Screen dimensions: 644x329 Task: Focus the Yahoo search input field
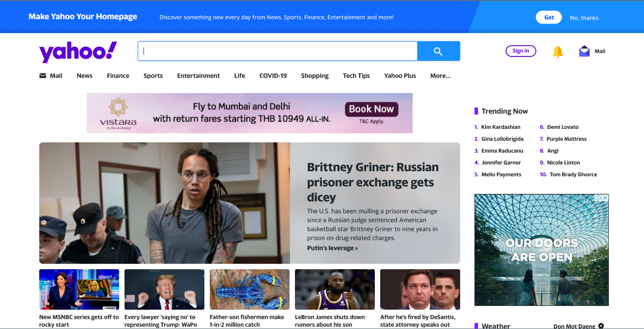278,51
